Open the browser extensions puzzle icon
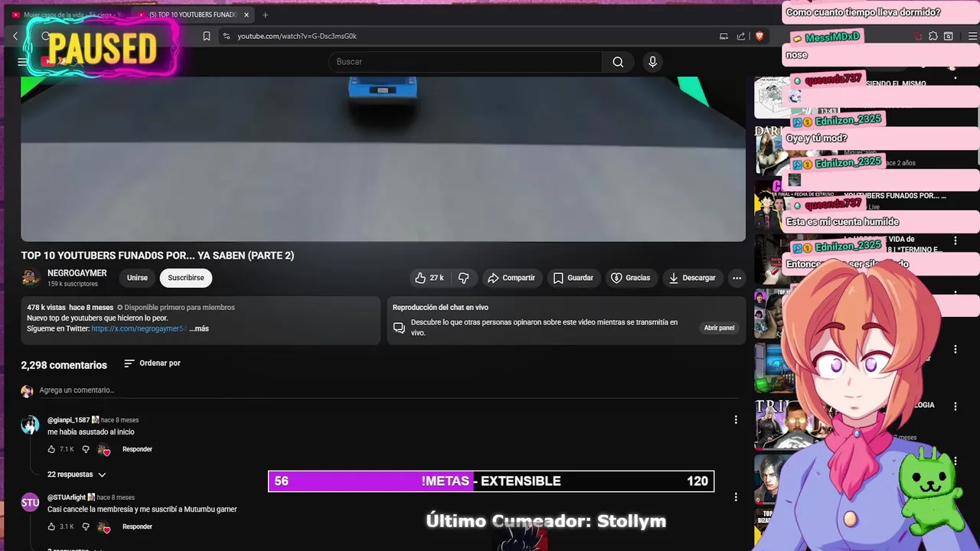Image resolution: width=980 pixels, height=551 pixels. pyautogui.click(x=933, y=36)
